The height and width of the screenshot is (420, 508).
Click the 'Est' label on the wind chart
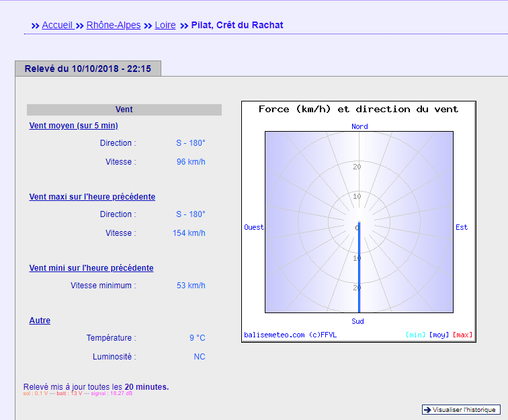coord(462,227)
